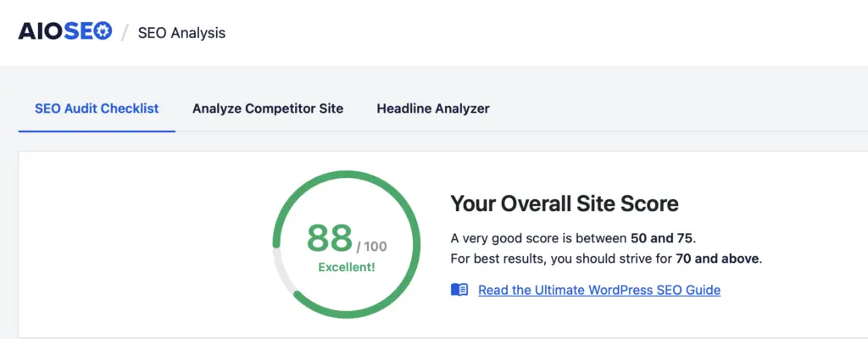Click the AIOSEO logo
The image size is (868, 339).
(64, 32)
